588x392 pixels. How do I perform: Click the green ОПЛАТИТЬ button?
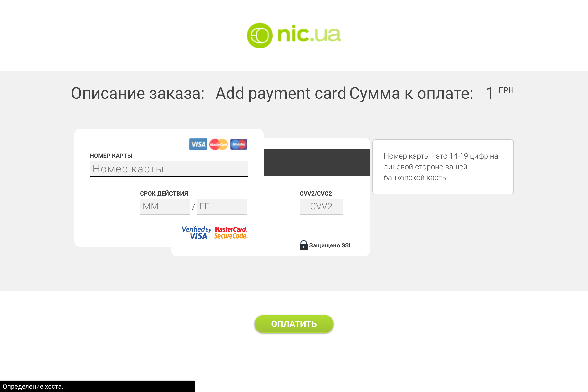coord(294,324)
